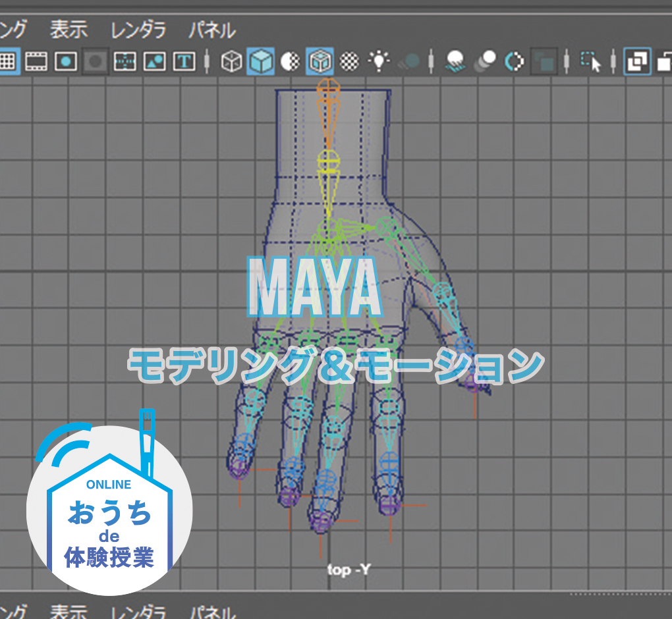Enable Textured checker-sphere icon
This screenshot has height=619, width=672.
tap(349, 61)
